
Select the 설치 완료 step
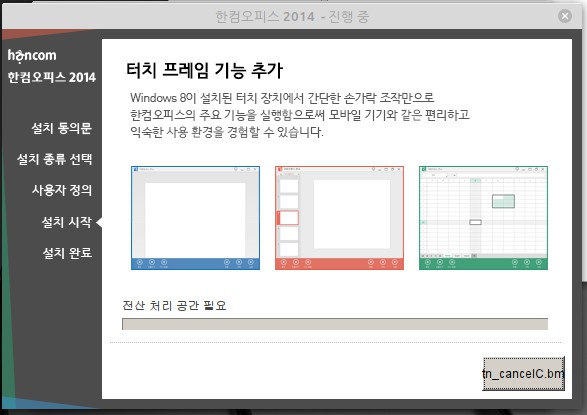click(67, 253)
